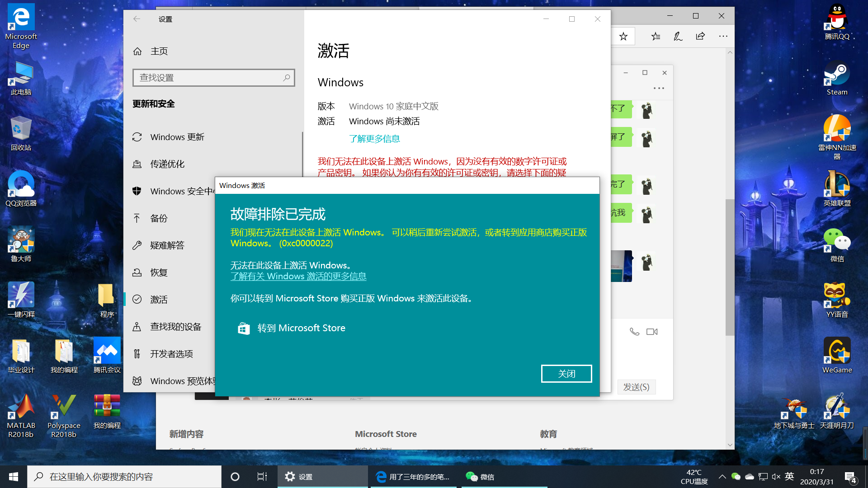
Task: Open the 我的编程 WinRAR archive icon
Action: [107, 412]
